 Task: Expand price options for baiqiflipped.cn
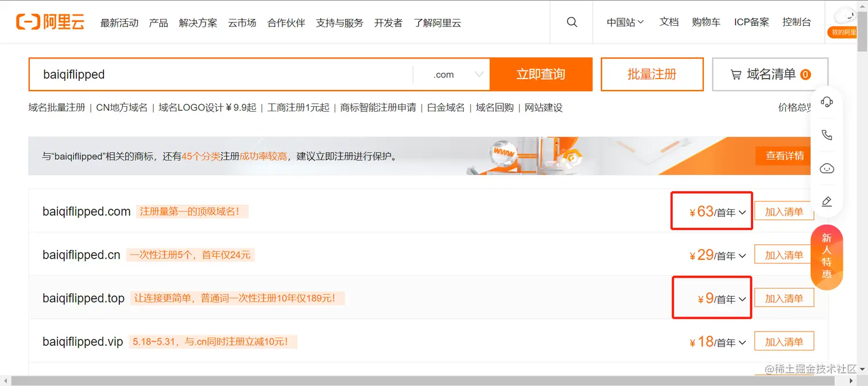pos(742,256)
